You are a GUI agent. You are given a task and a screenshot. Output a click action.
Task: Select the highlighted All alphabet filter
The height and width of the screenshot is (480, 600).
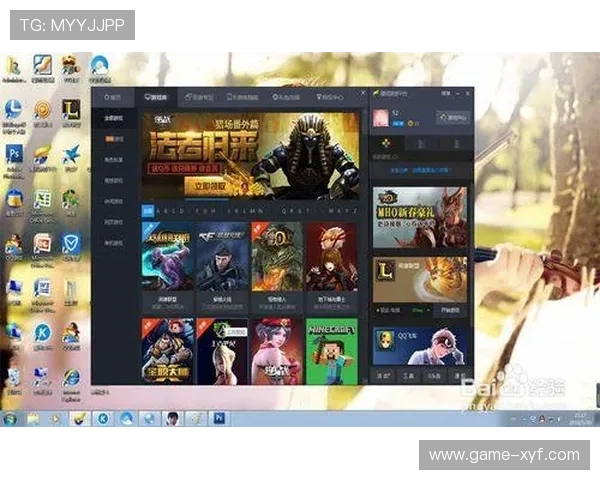click(148, 211)
